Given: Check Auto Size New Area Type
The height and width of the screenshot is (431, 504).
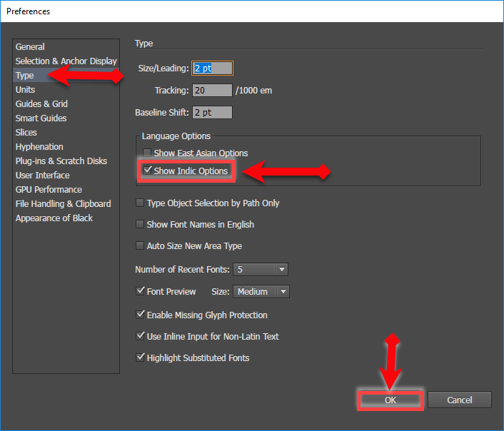Looking at the screenshot, I should [140, 246].
